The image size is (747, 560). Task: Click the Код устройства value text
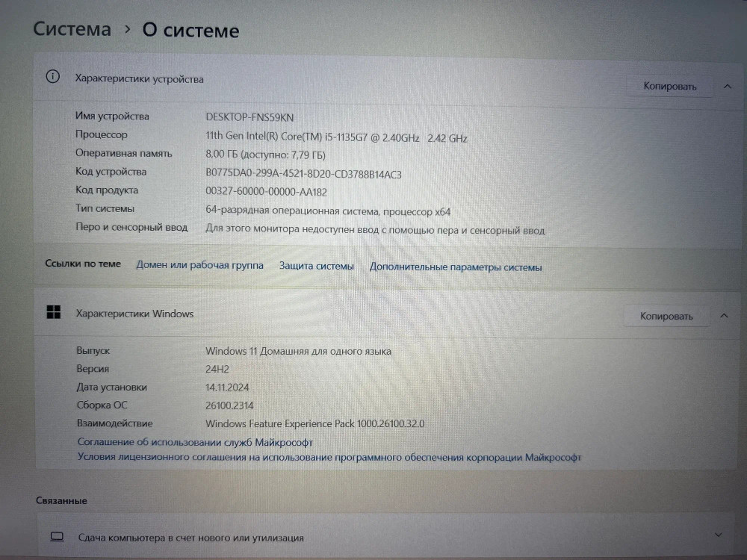pos(302,174)
